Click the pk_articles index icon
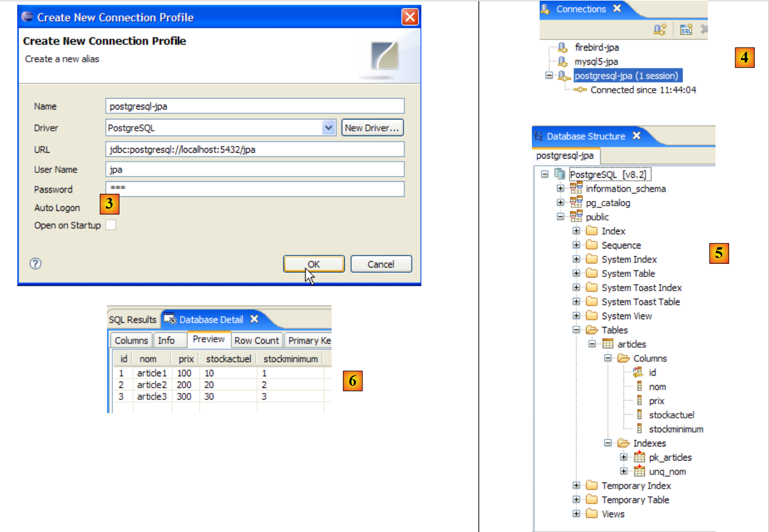Image resolution: width=769 pixels, height=532 pixels. click(x=639, y=458)
